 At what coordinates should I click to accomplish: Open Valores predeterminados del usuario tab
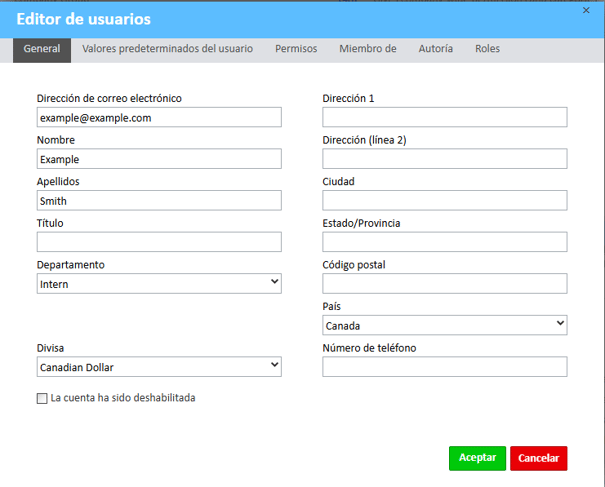point(167,49)
